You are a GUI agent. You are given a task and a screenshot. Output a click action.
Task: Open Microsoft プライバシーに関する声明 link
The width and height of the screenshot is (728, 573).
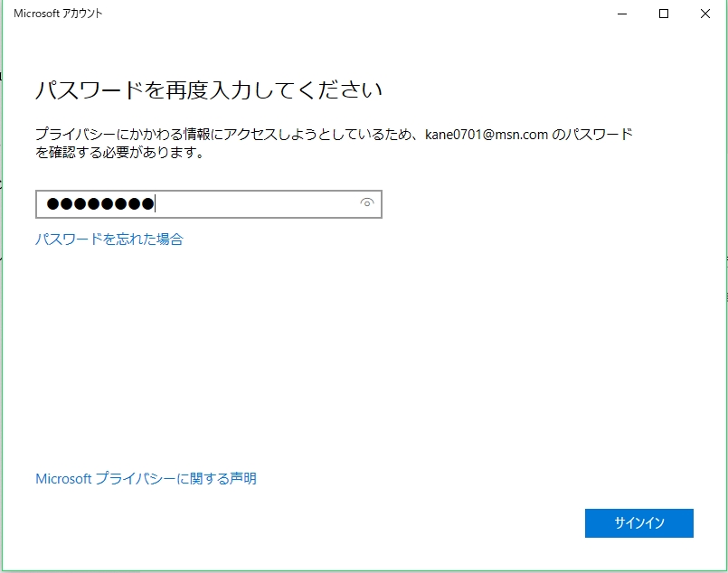146,478
